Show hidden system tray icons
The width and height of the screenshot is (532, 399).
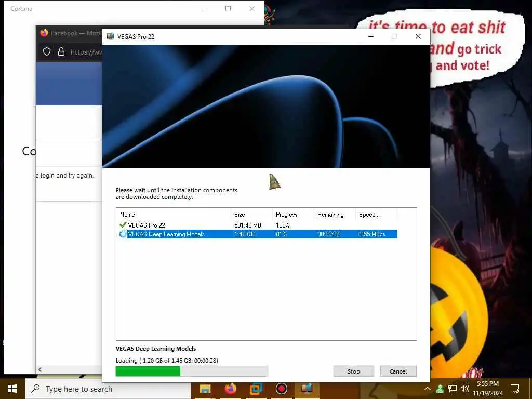click(428, 389)
